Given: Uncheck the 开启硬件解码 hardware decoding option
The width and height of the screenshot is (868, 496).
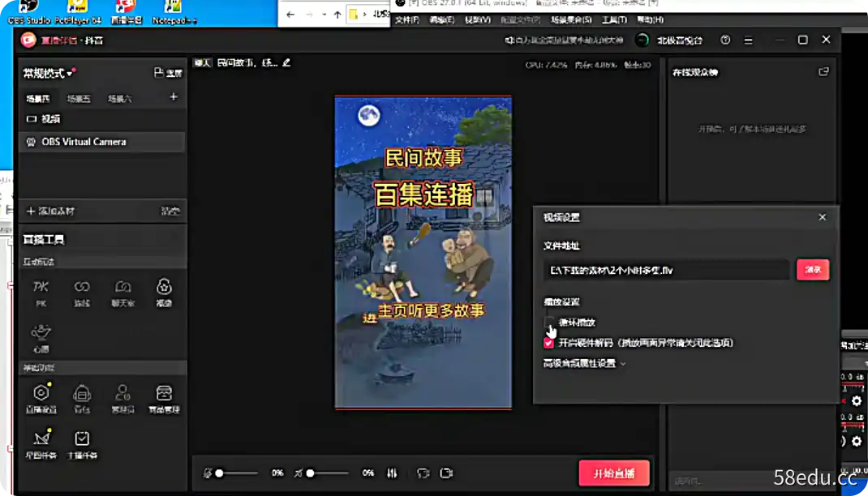Looking at the screenshot, I should point(548,343).
